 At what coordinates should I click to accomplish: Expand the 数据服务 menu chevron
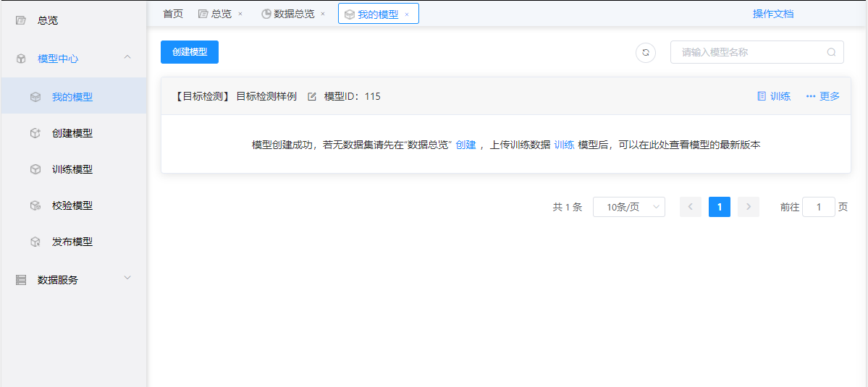127,278
